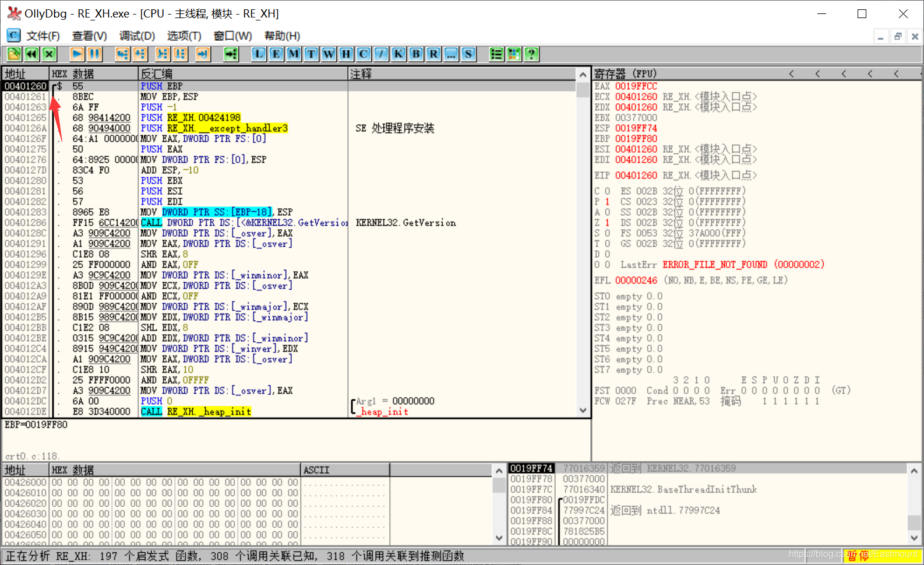Pause execution with the Pause icon
The height and width of the screenshot is (565, 924).
94,54
